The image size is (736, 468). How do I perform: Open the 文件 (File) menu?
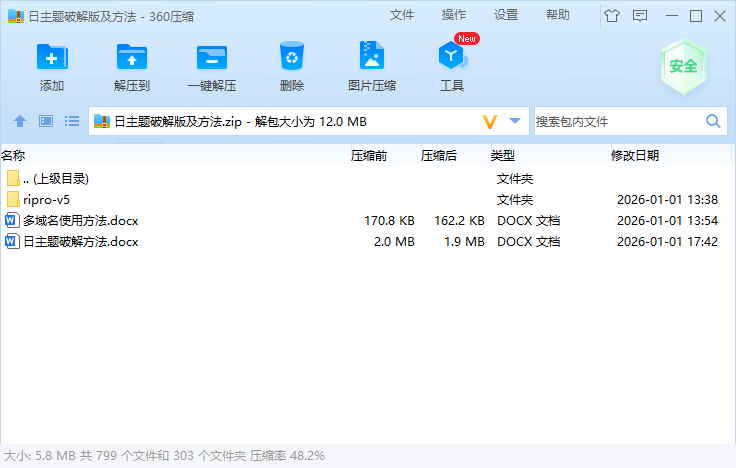tap(402, 15)
